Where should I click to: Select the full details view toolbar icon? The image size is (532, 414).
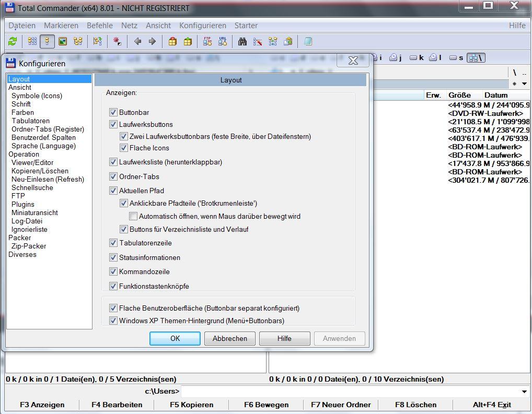tap(47, 41)
